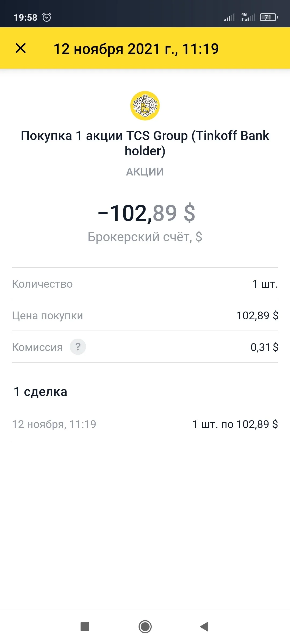Viewport: 290px width, 644px height.
Task: Tap the battery indicator showing 71
Action: [x=269, y=17]
